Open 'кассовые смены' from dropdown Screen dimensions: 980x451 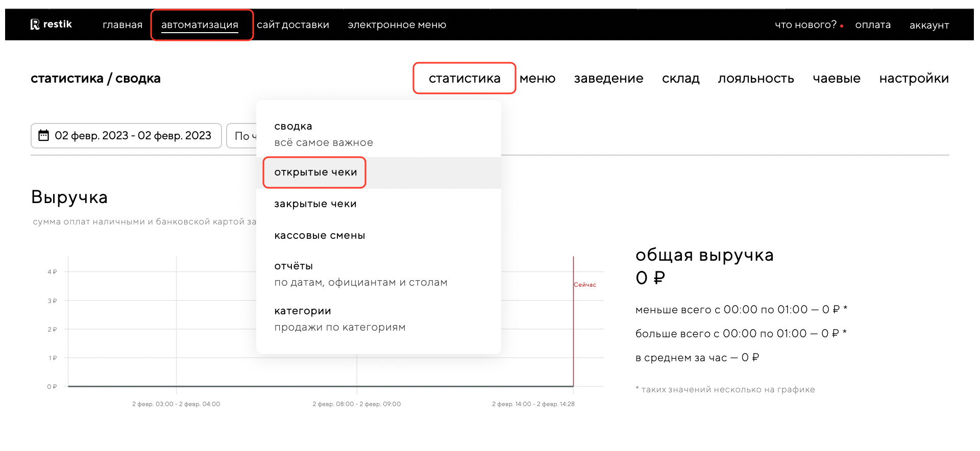pos(320,236)
